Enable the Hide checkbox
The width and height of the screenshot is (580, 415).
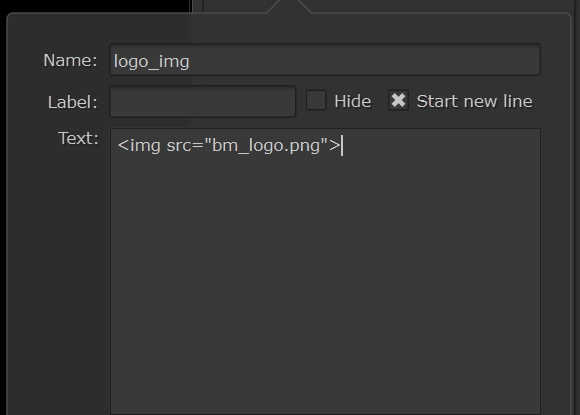click(316, 100)
